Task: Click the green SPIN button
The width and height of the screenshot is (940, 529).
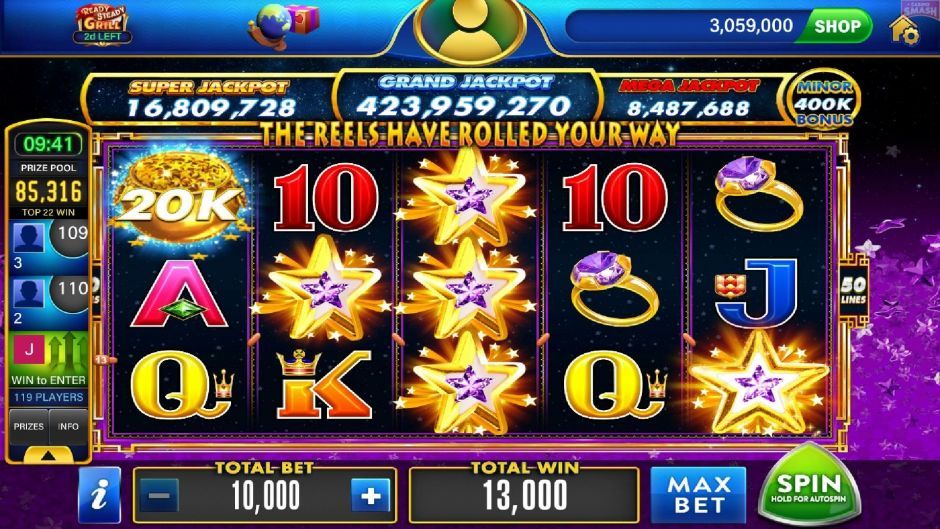Action: pyautogui.click(x=809, y=487)
